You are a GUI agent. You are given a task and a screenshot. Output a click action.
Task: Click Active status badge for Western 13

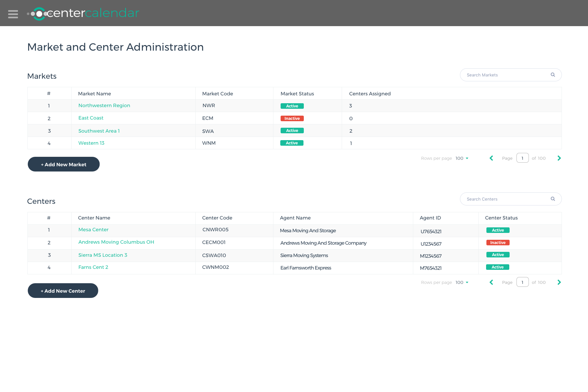coord(292,143)
